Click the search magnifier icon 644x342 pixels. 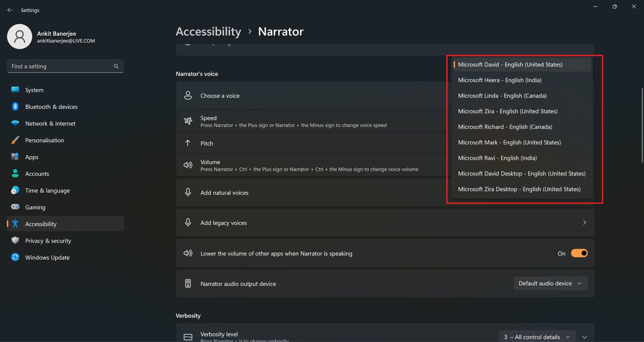[116, 66]
